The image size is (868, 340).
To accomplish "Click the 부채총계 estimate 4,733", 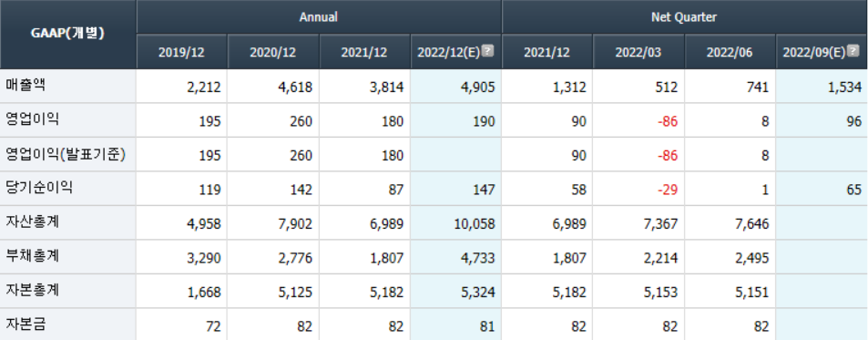I will coord(478,258).
